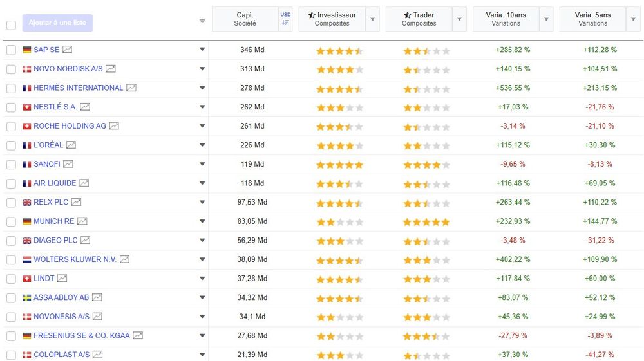Open chart icon next to AIR LIQUIDE

84,183
